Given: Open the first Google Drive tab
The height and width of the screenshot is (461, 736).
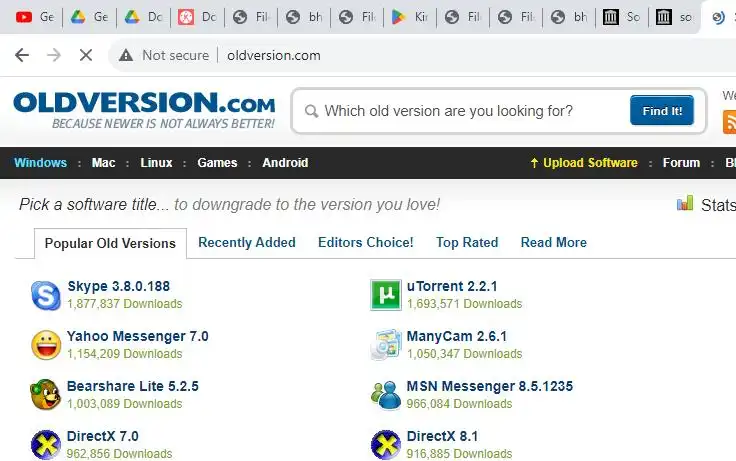Looking at the screenshot, I should [88, 17].
